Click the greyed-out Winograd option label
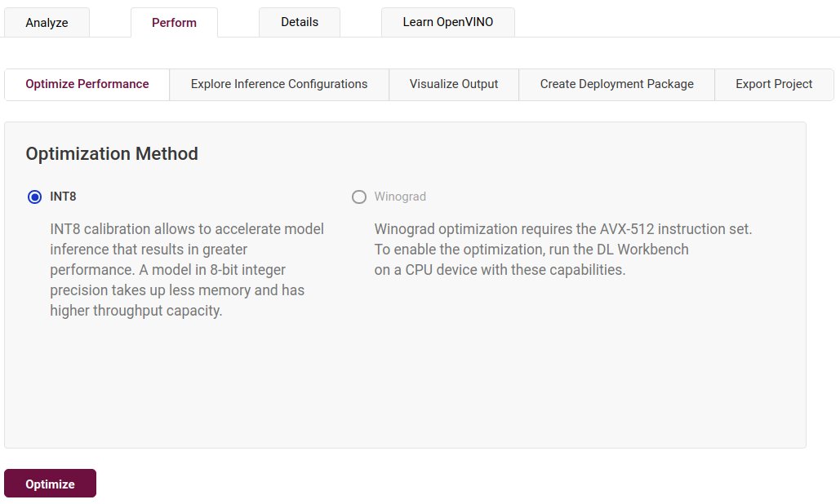The height and width of the screenshot is (504, 840). [400, 197]
